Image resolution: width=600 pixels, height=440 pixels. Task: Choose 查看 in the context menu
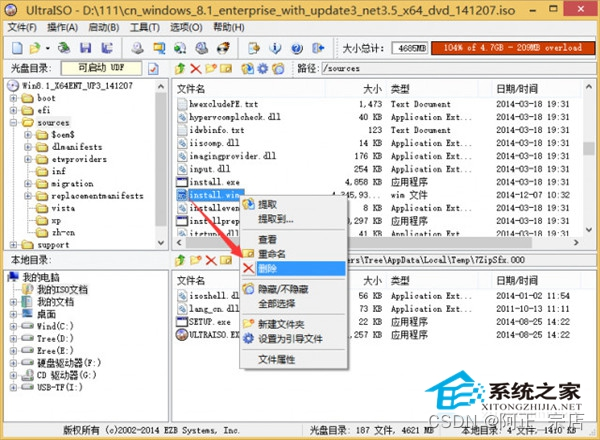[294, 240]
